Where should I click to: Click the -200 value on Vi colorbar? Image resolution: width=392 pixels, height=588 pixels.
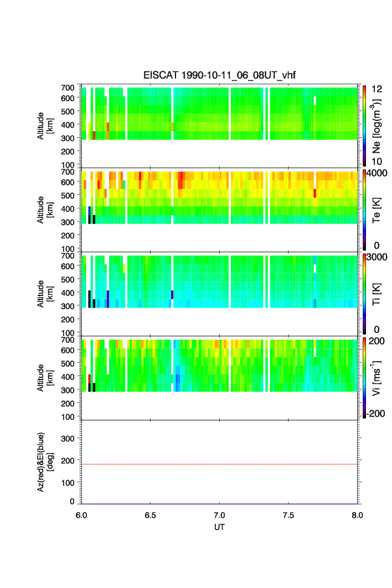[x=376, y=414]
